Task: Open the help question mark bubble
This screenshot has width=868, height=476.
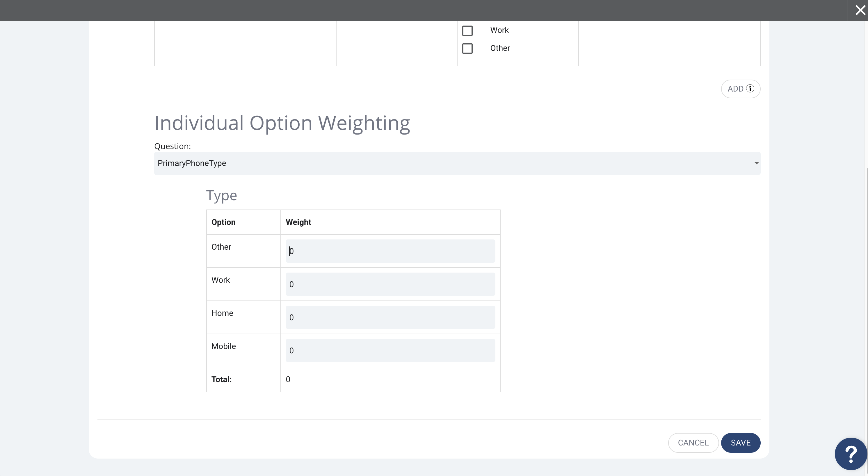Action: pyautogui.click(x=851, y=454)
